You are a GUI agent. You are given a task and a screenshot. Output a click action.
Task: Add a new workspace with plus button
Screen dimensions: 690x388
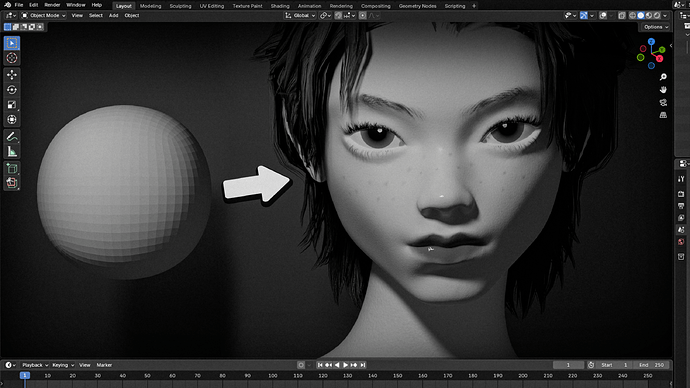(474, 6)
